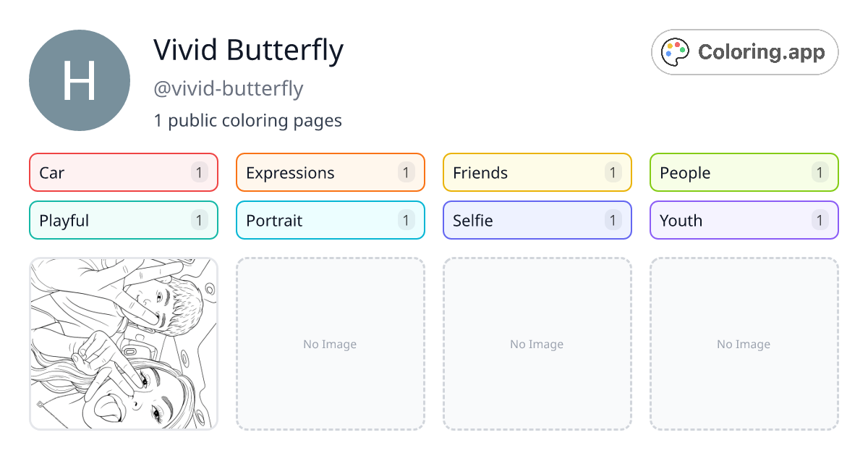
Task: Open the Friends category
Action: [x=537, y=172]
